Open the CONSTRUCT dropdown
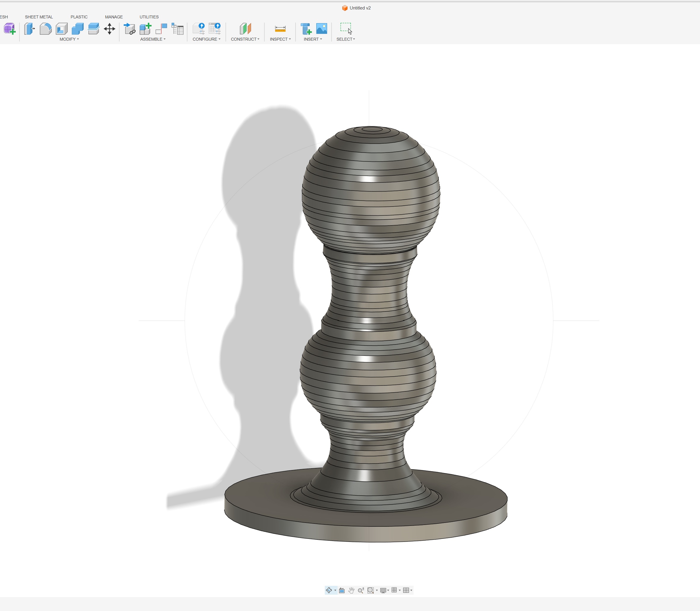The width and height of the screenshot is (700, 611). point(245,39)
